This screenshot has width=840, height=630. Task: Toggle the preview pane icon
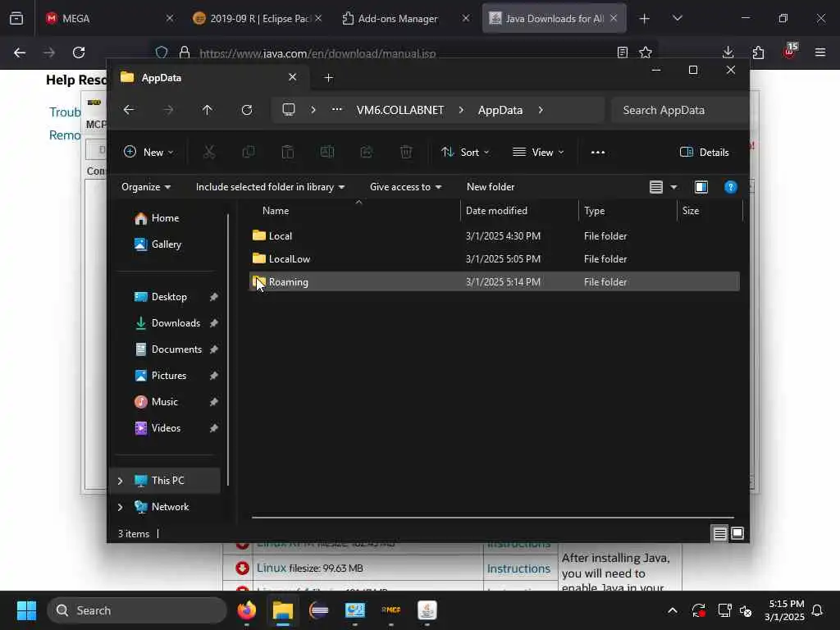701,187
